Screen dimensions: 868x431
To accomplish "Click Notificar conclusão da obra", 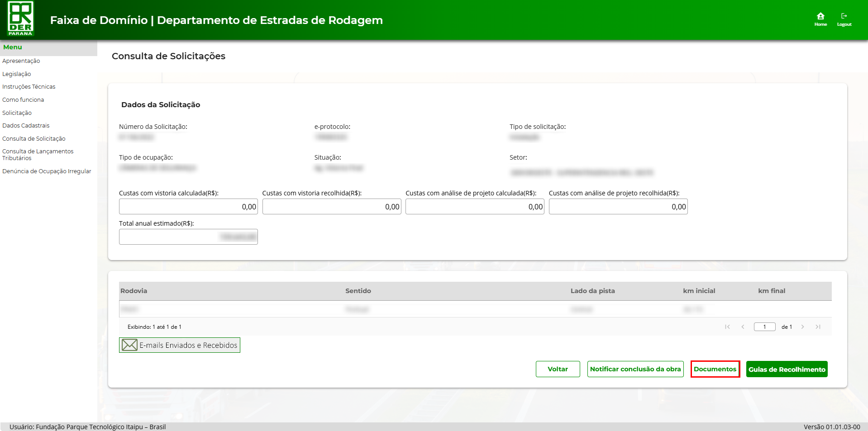I will click(x=635, y=369).
